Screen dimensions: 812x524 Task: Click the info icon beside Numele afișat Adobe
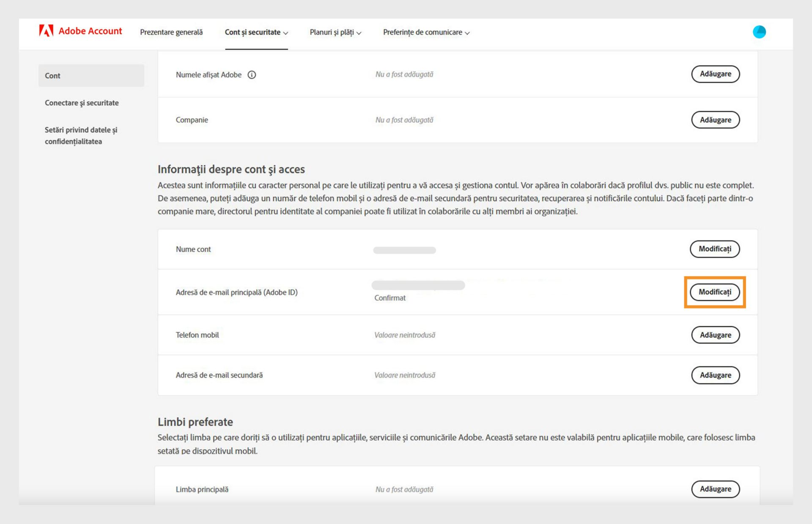(x=252, y=75)
